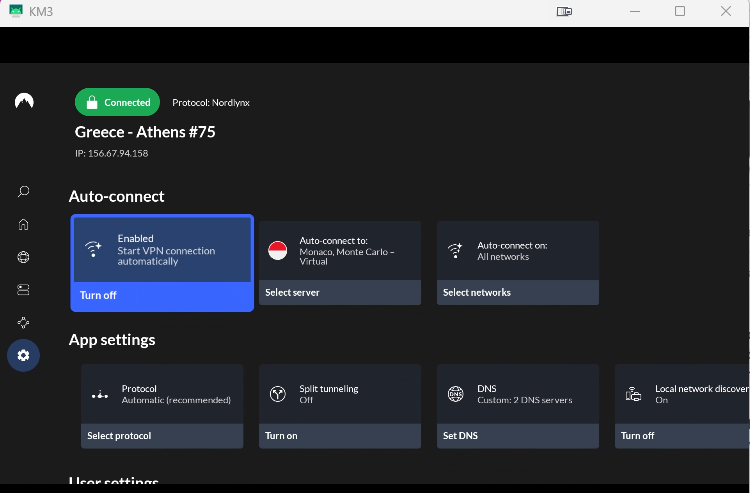Viewport: 750px width, 493px height.
Task: Click the DNS globe icon
Action: pos(455,394)
